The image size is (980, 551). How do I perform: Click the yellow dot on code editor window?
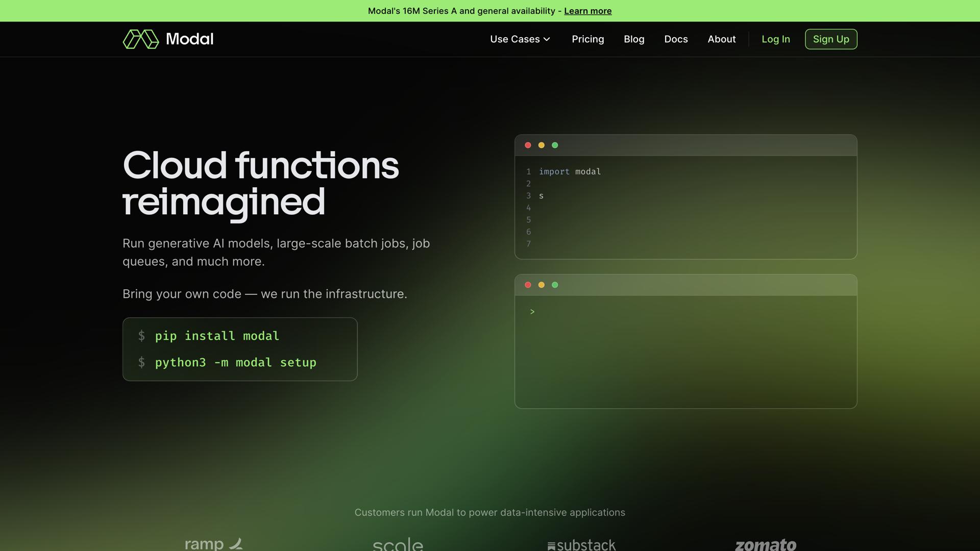[x=542, y=145]
